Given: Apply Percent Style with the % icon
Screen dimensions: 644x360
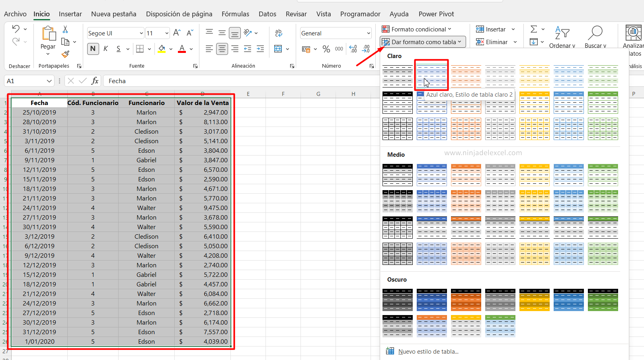Looking at the screenshot, I should pyautogui.click(x=326, y=49).
